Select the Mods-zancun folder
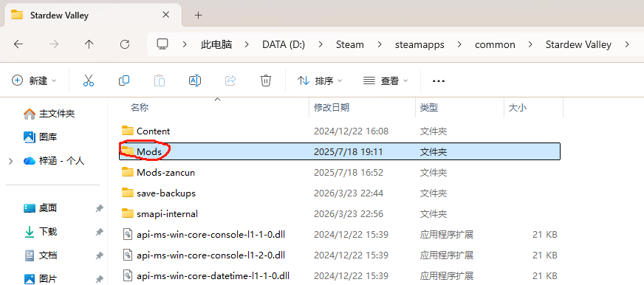The width and height of the screenshot is (644, 285). (x=340, y=173)
